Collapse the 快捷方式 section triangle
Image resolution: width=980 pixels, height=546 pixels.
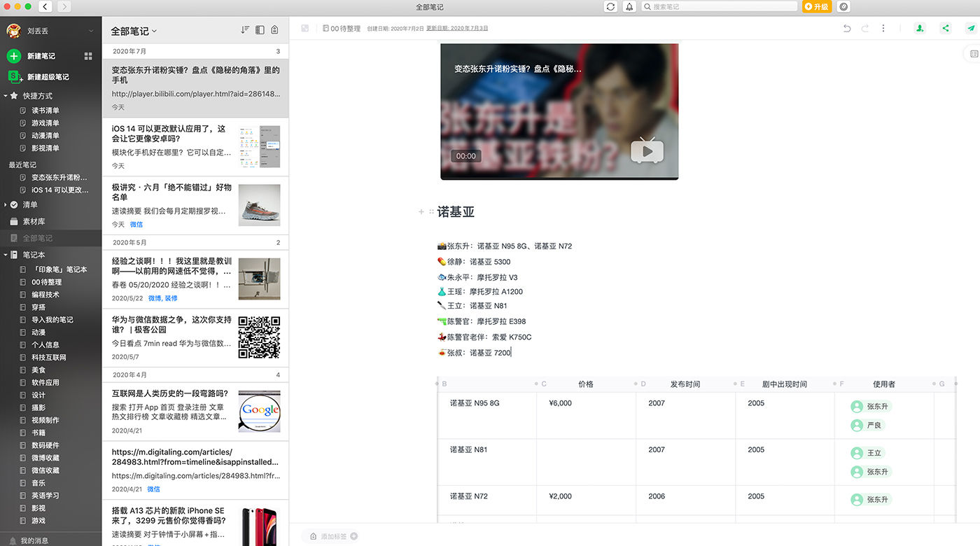click(6, 96)
